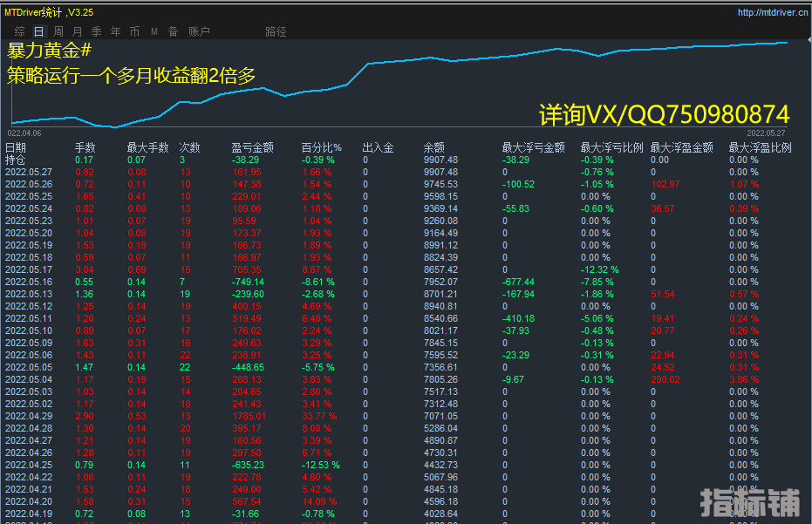Click the 最大手数 column header

pyautogui.click(x=147, y=147)
